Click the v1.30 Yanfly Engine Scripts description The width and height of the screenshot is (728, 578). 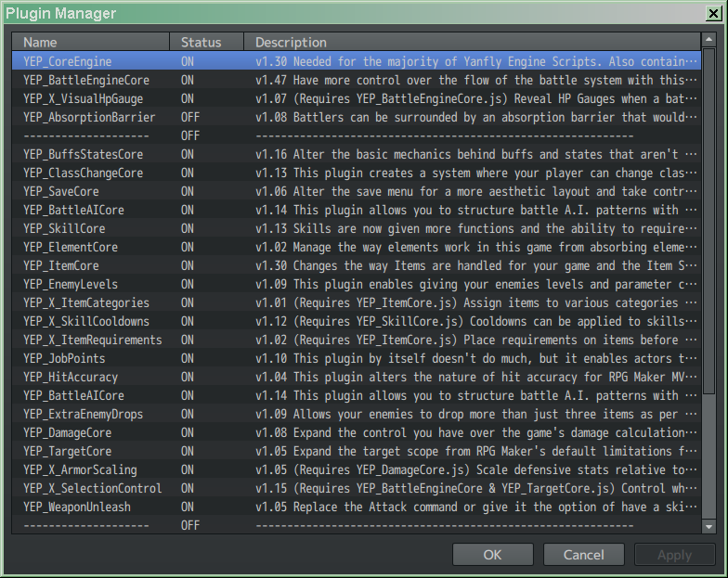click(x=475, y=61)
